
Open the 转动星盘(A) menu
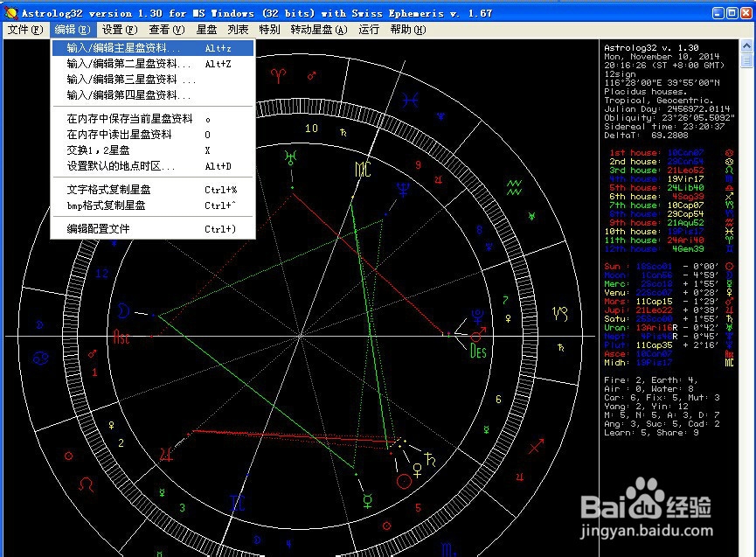click(x=319, y=30)
